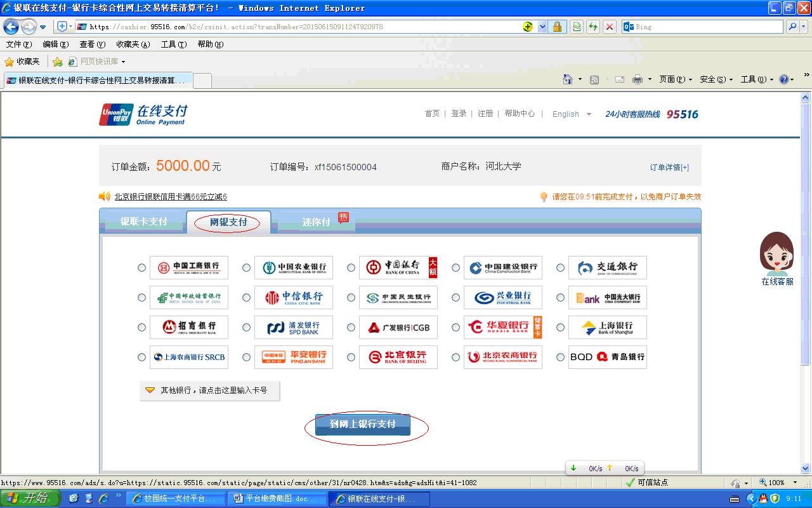812x508 pixels.
Task: Click the compatibility view icon
Action: click(576, 27)
